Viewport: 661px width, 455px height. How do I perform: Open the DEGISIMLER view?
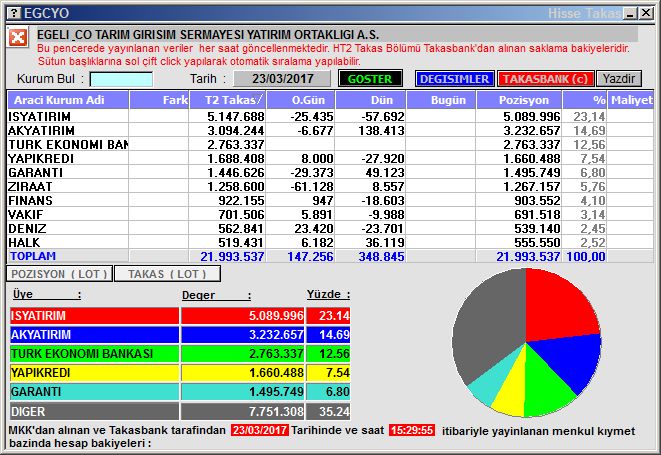(x=454, y=79)
